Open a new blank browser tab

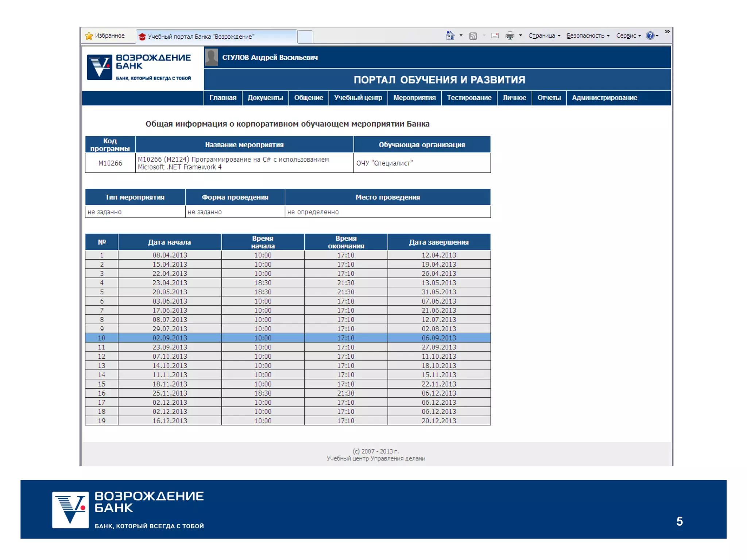point(305,36)
